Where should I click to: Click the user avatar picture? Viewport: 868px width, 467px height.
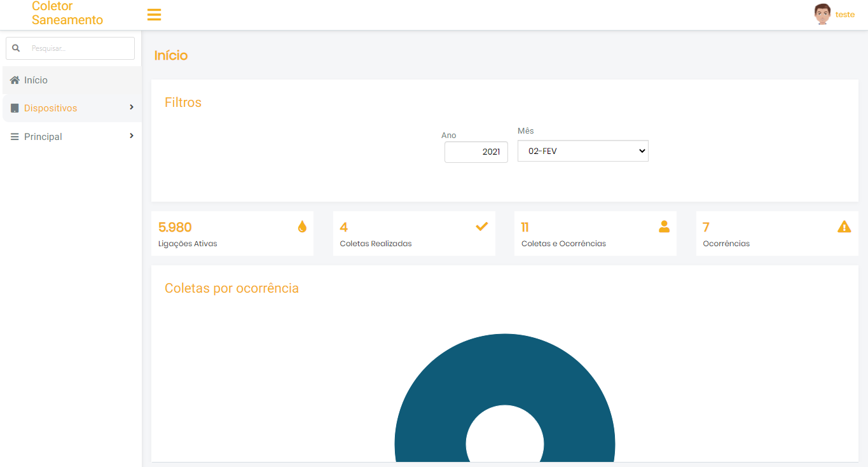pos(822,14)
